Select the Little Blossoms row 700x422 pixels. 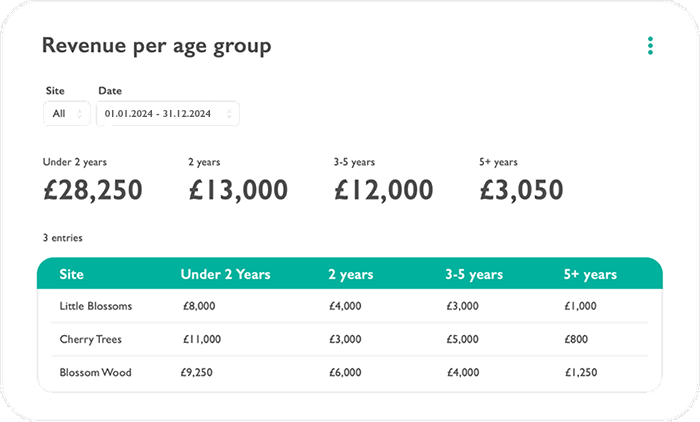(x=96, y=306)
